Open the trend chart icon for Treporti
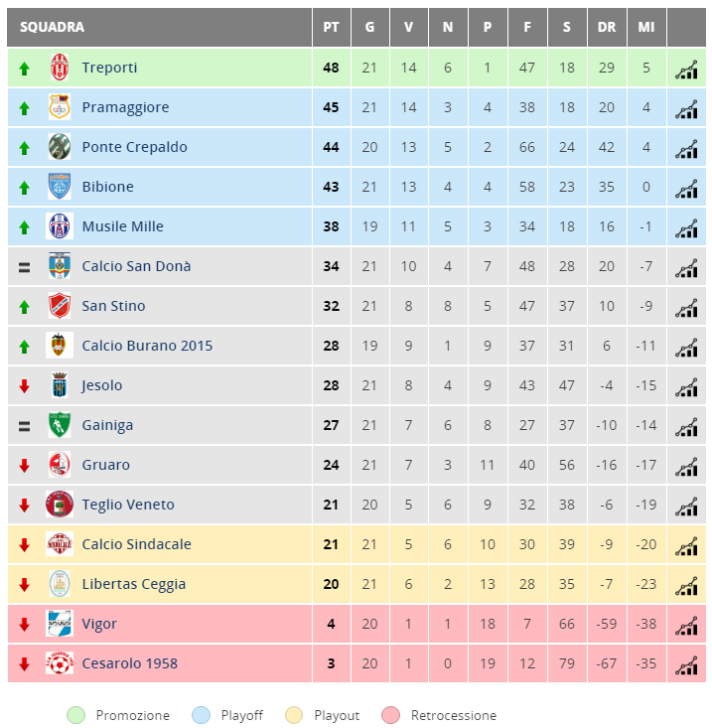The width and height of the screenshot is (712, 728). (x=686, y=70)
